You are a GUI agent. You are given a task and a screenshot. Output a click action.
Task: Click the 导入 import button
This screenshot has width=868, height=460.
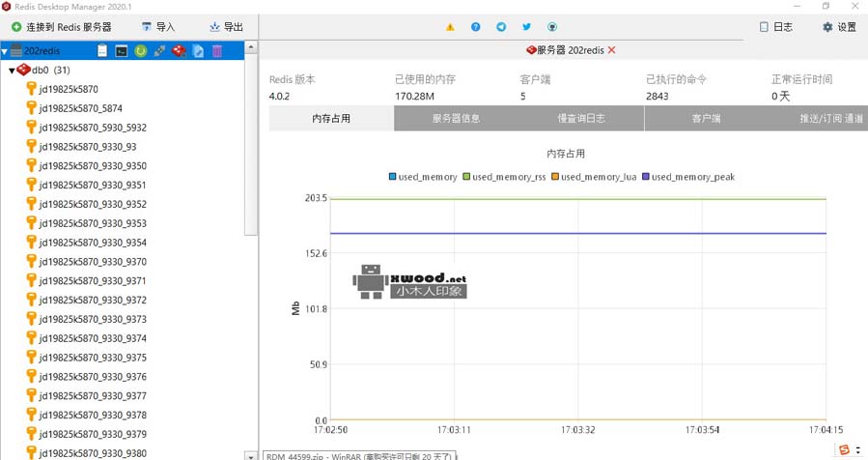(x=158, y=27)
